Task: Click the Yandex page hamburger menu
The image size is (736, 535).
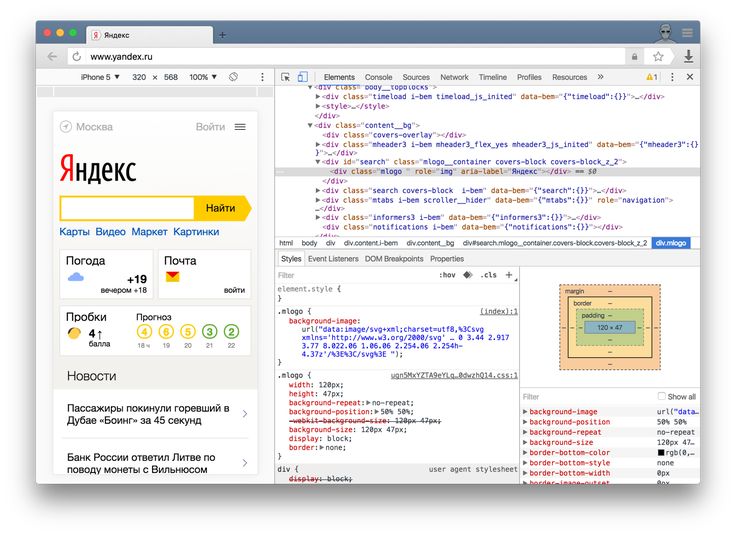Action: point(240,127)
